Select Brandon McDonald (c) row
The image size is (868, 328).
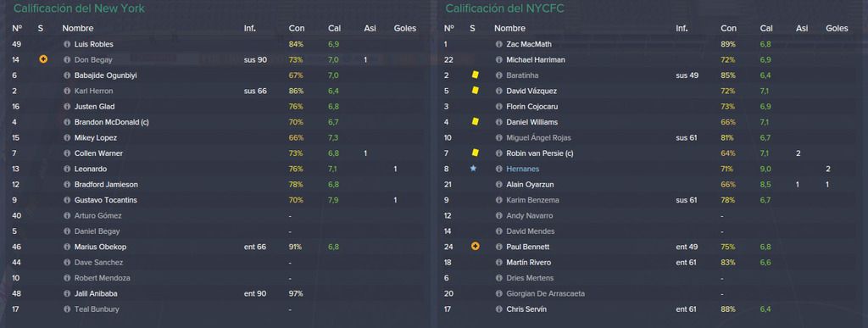tap(217, 122)
